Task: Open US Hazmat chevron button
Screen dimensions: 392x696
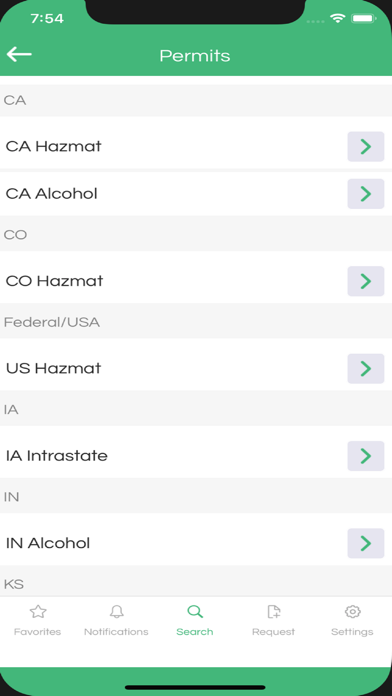Action: tap(366, 368)
